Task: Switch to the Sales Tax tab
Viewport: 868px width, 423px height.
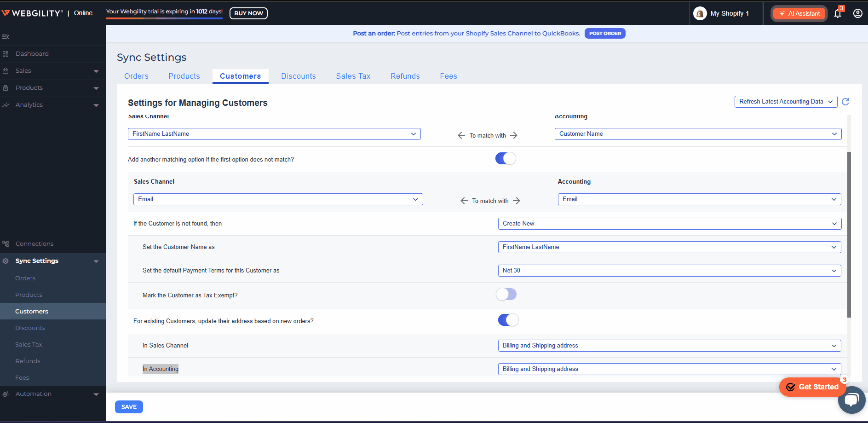Action: click(x=353, y=76)
